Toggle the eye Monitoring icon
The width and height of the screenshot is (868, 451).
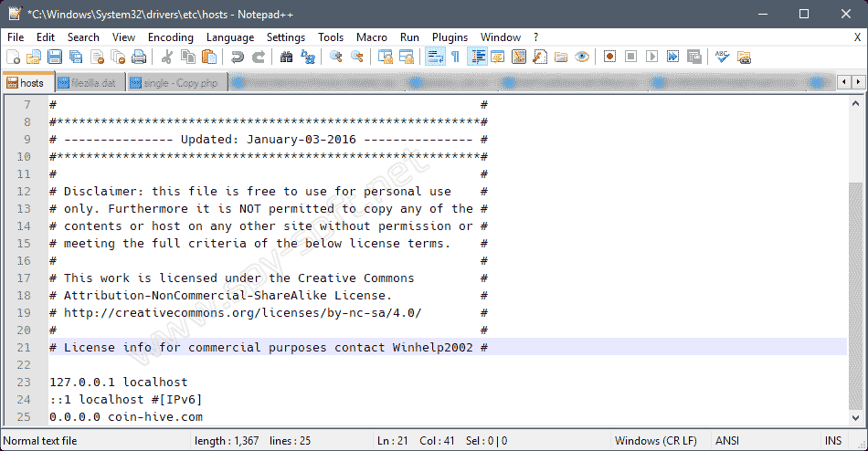(582, 57)
